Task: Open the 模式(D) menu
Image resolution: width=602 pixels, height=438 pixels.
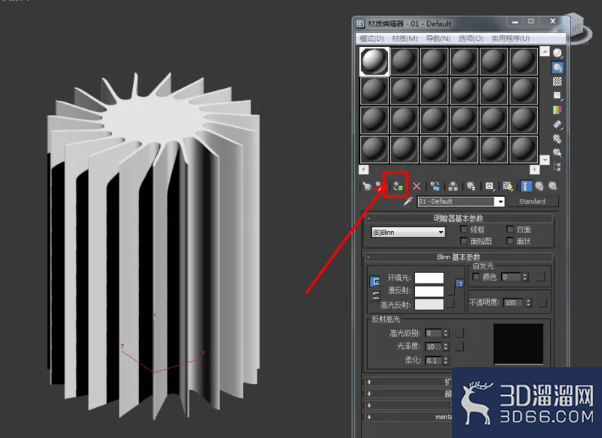Action: click(372, 39)
